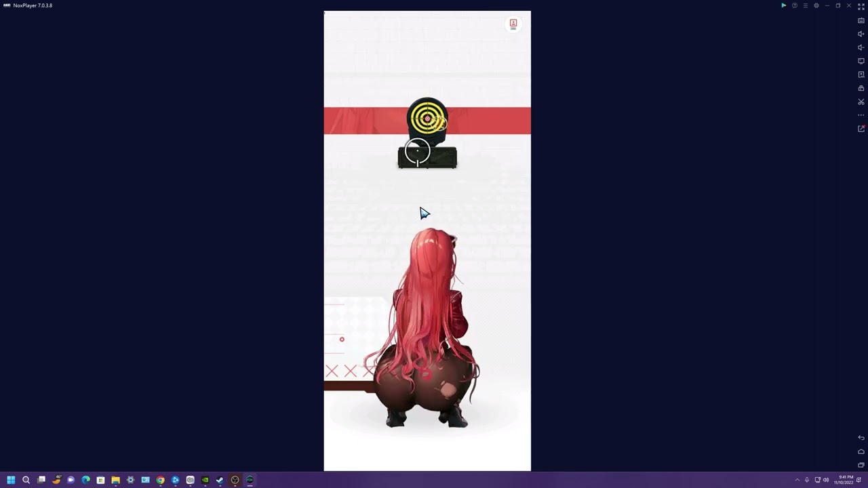Open the toolbox icon in Nox sidebar
The height and width of the screenshot is (488, 868).
pos(861,88)
